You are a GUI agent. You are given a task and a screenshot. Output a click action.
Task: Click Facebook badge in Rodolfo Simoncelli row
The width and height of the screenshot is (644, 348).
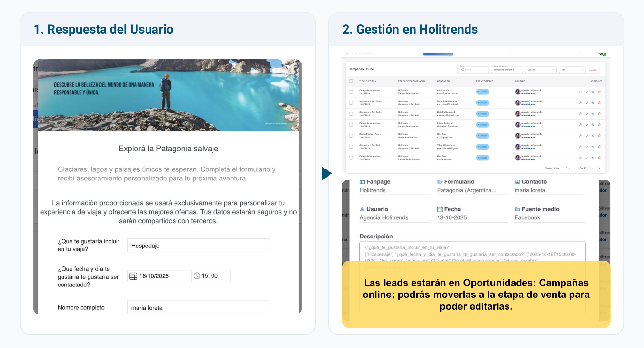(x=482, y=114)
